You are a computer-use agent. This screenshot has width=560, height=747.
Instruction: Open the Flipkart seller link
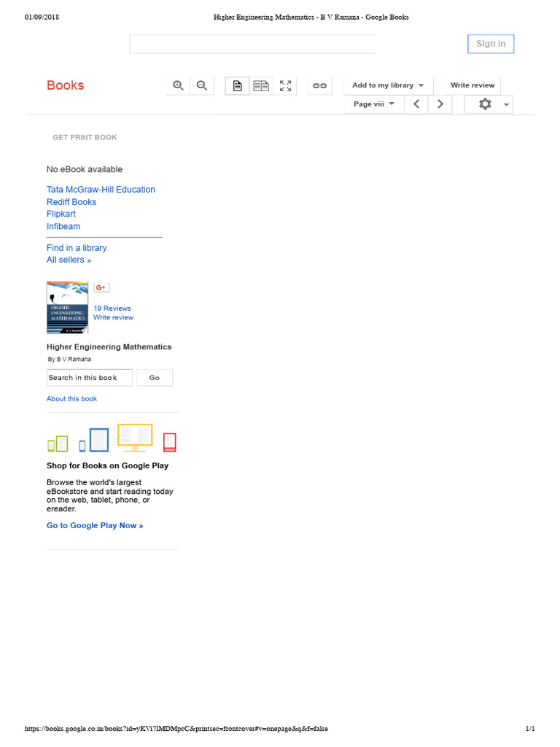61,214
